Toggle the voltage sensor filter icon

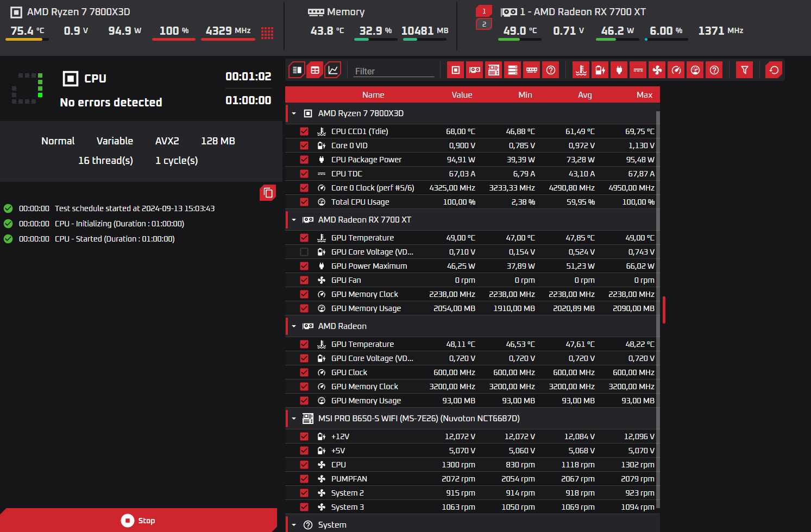point(600,70)
